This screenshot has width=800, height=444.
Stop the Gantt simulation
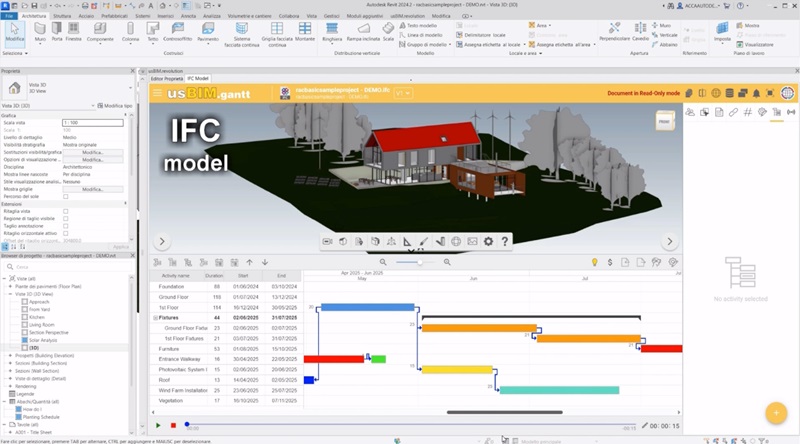click(173, 425)
